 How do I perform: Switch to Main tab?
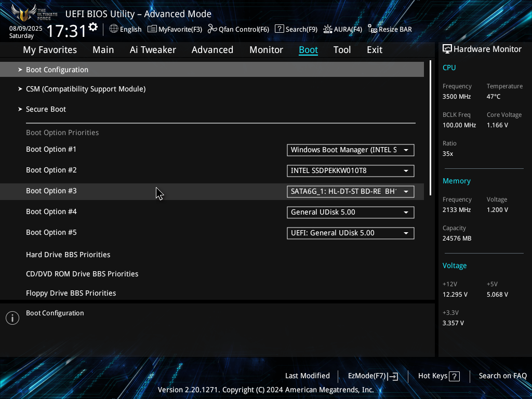tap(103, 50)
